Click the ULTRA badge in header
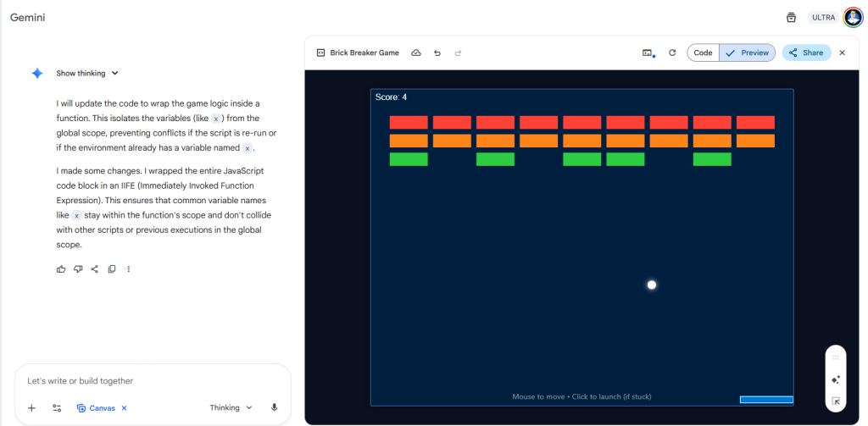868x426 pixels. coord(823,17)
